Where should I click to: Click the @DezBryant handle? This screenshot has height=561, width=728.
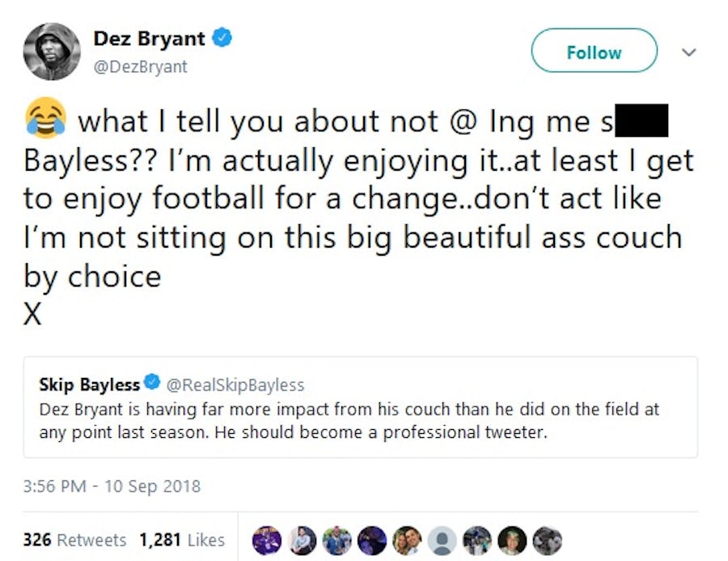[141, 67]
